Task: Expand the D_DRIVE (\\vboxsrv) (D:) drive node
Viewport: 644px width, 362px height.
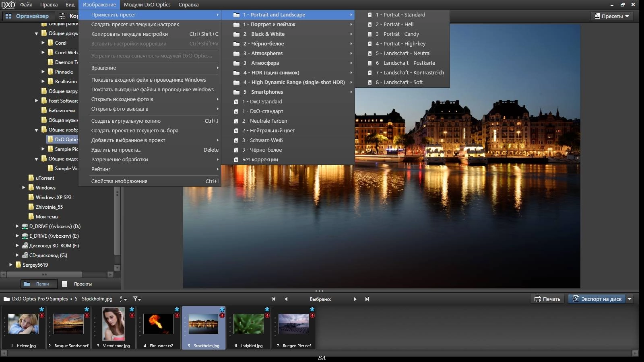Action: 17,226
